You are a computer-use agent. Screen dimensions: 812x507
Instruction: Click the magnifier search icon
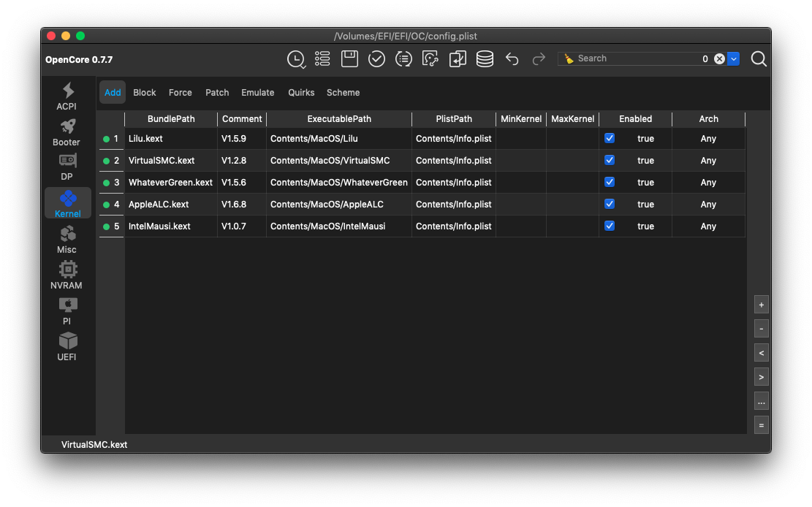pyautogui.click(x=759, y=59)
